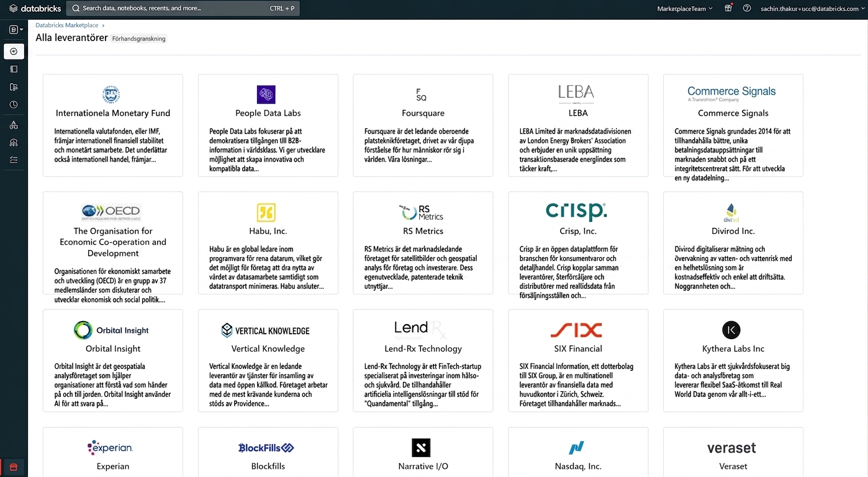Image resolution: width=868 pixels, height=477 pixels.
Task: Open the persona switcher dropdown in sidebar
Action: point(16,29)
